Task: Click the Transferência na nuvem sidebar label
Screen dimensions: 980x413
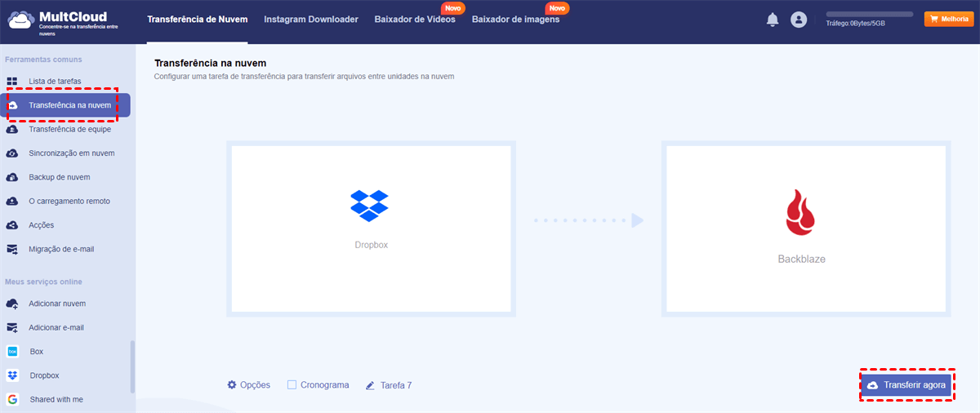Action: 70,105
